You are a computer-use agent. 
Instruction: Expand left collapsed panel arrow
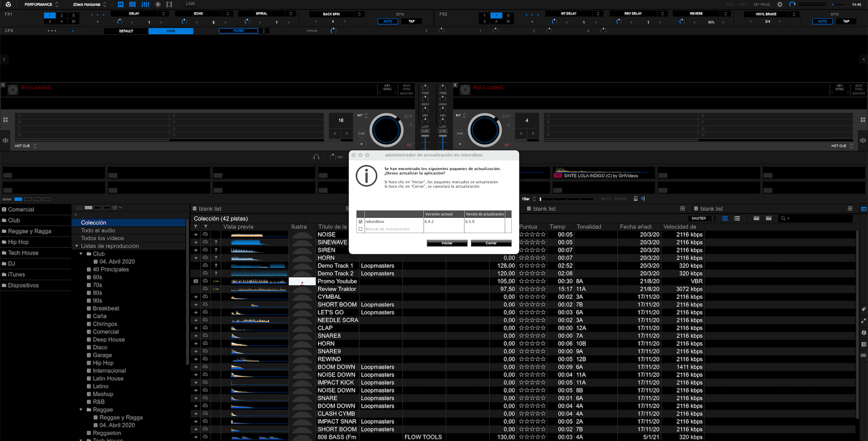tap(4, 59)
